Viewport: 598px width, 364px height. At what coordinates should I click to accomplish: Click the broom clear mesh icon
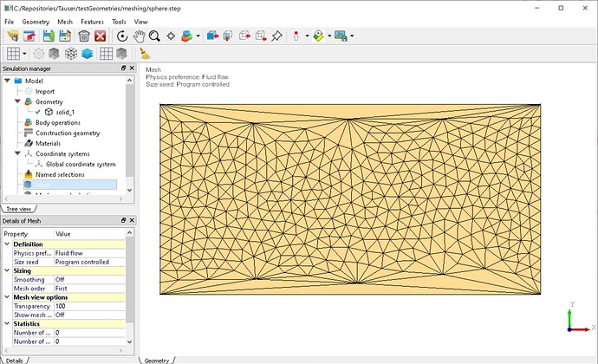(144, 54)
